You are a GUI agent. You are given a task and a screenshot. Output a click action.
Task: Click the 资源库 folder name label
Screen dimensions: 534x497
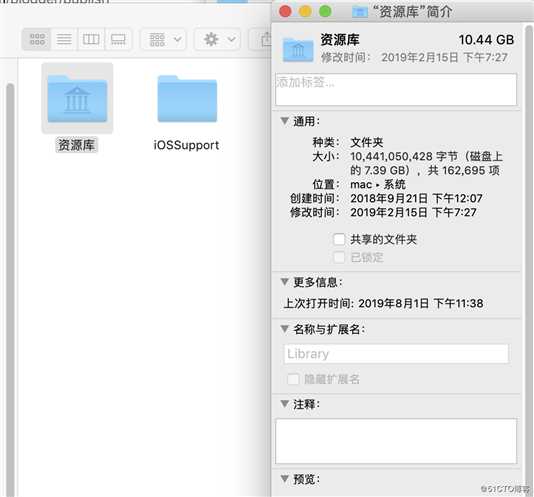click(x=77, y=145)
